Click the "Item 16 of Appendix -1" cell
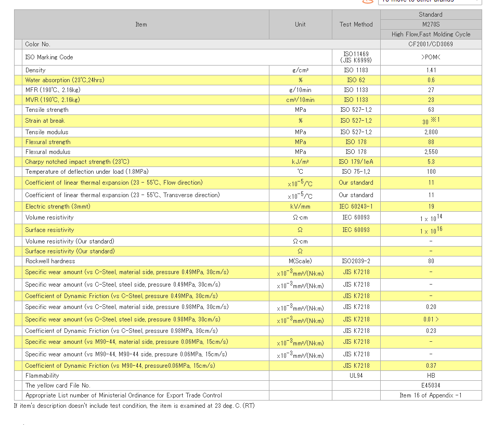The width and height of the screenshot is (504, 425). pyautogui.click(x=431, y=395)
